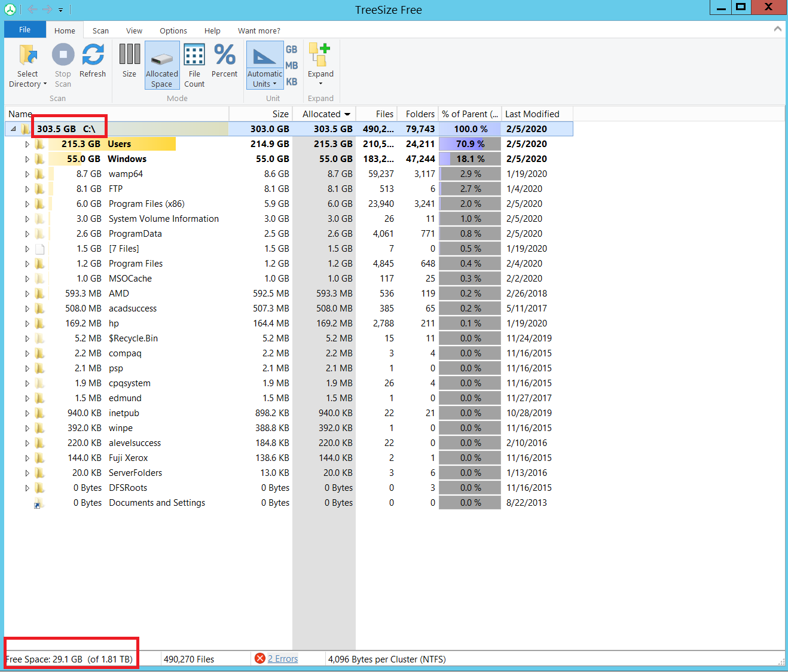Open the 2 Errors link
The image size is (788, 672).
[283, 659]
